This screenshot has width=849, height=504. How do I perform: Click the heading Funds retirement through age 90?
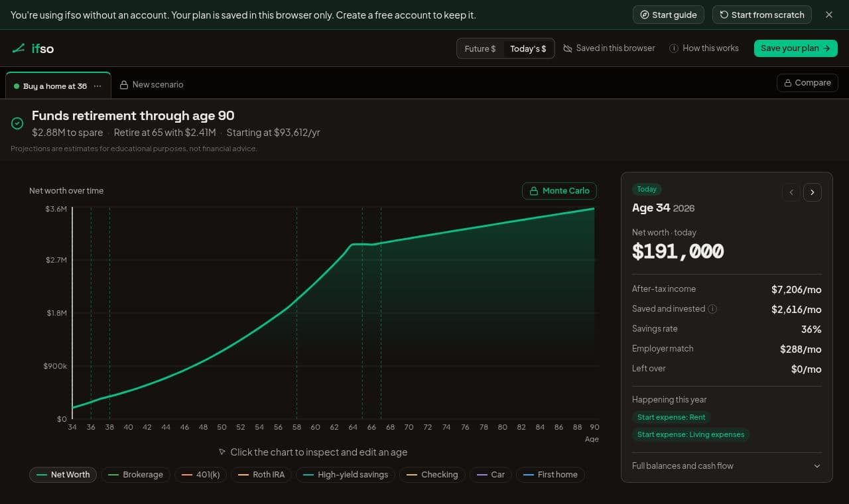[x=133, y=115]
